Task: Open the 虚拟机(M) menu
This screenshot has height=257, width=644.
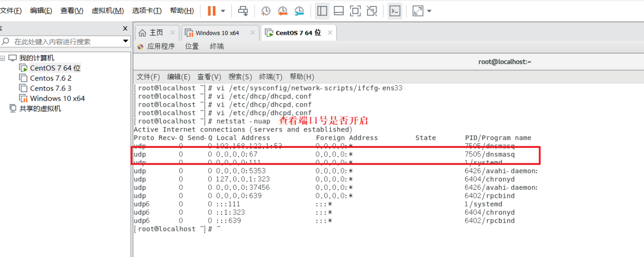Action: [108, 10]
